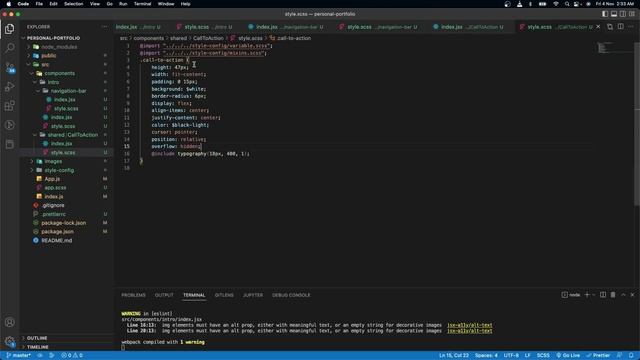Screen dimensions: 640x360
Task: Open the Explorer view in activity bar
Action: 9,29
